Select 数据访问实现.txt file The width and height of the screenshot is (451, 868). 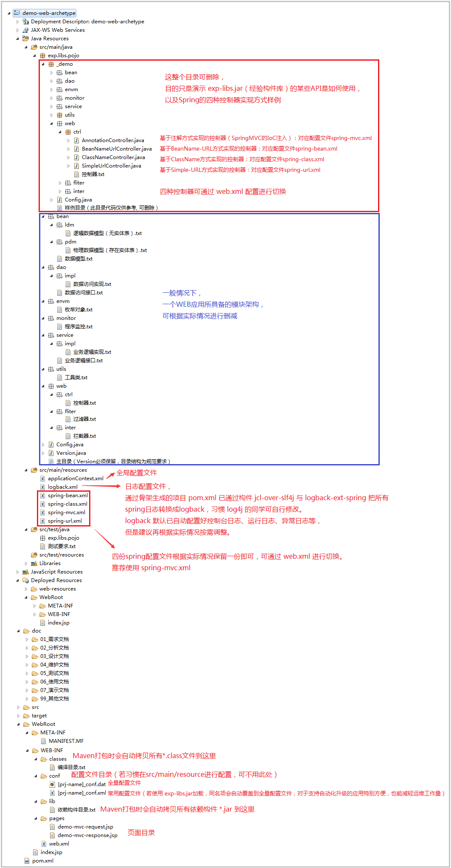tap(92, 284)
